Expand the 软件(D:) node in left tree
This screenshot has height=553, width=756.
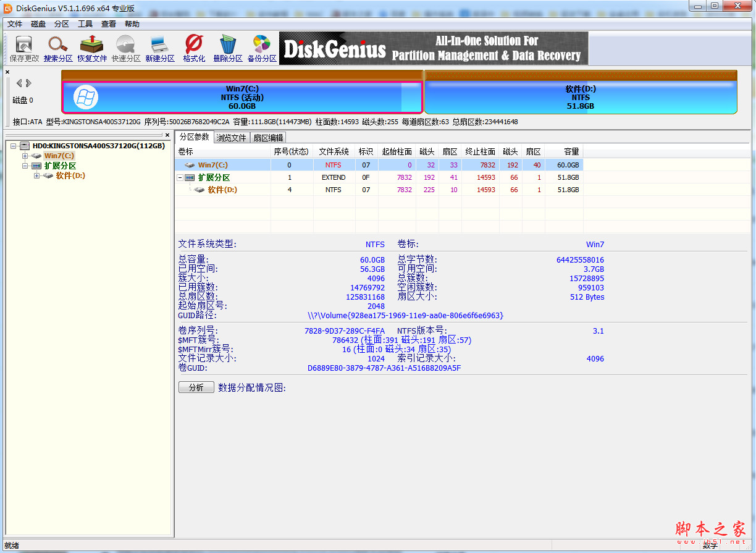click(37, 176)
